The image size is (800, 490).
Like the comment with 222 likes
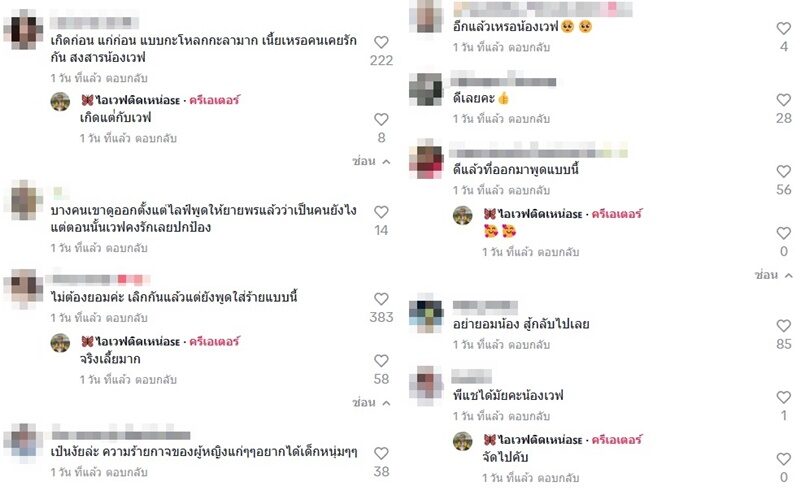[x=381, y=42]
